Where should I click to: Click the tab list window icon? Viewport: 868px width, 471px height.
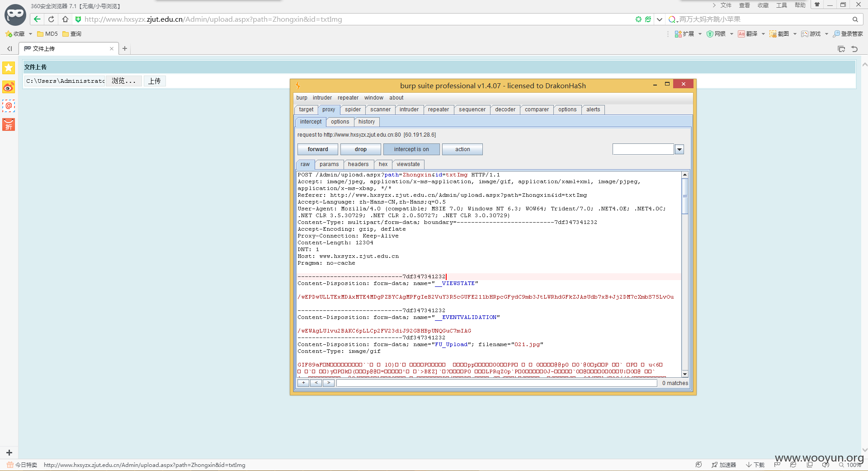pos(841,49)
